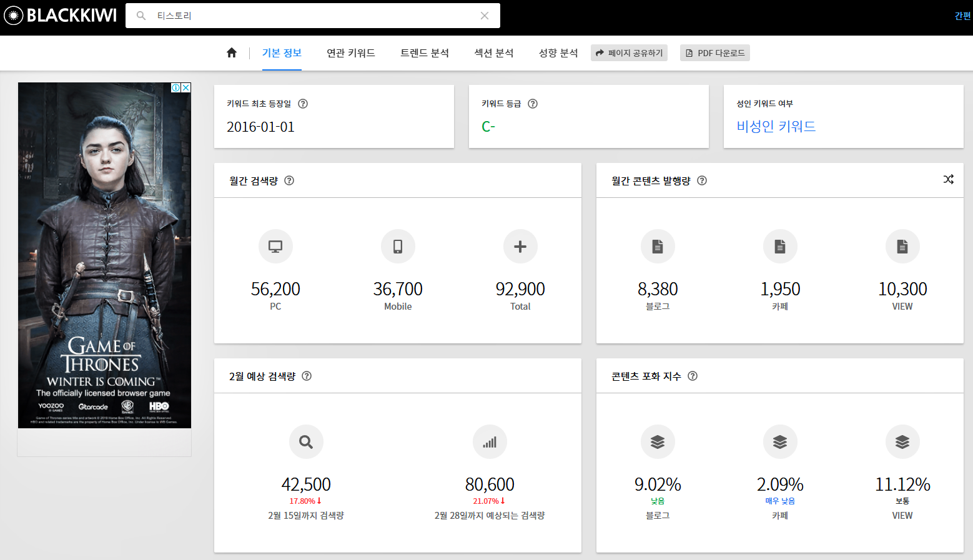Click the layers icon above 9.02% 블로그
Screen dimensions: 973x560
click(658, 442)
